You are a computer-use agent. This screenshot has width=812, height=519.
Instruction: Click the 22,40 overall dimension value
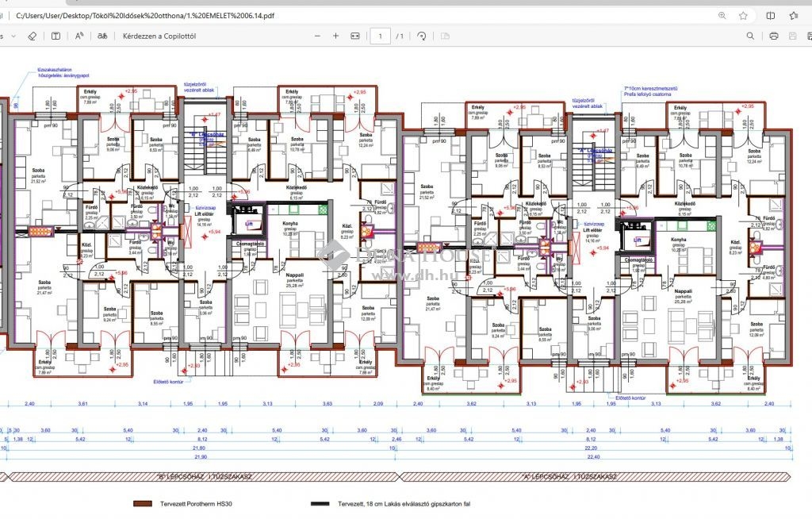(593, 457)
